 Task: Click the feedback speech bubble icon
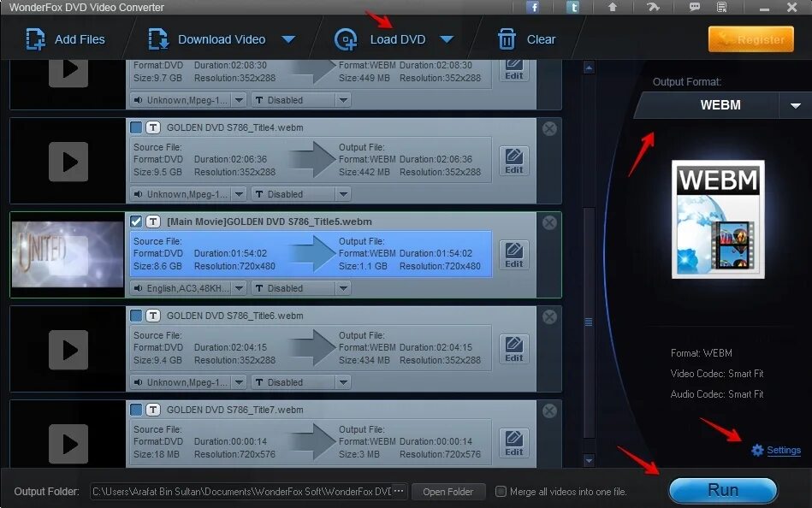pos(695,7)
